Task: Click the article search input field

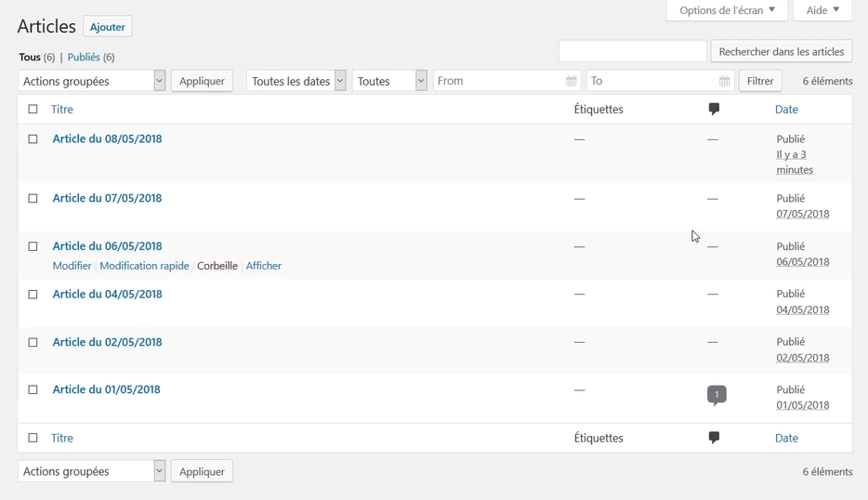Action: click(x=632, y=52)
